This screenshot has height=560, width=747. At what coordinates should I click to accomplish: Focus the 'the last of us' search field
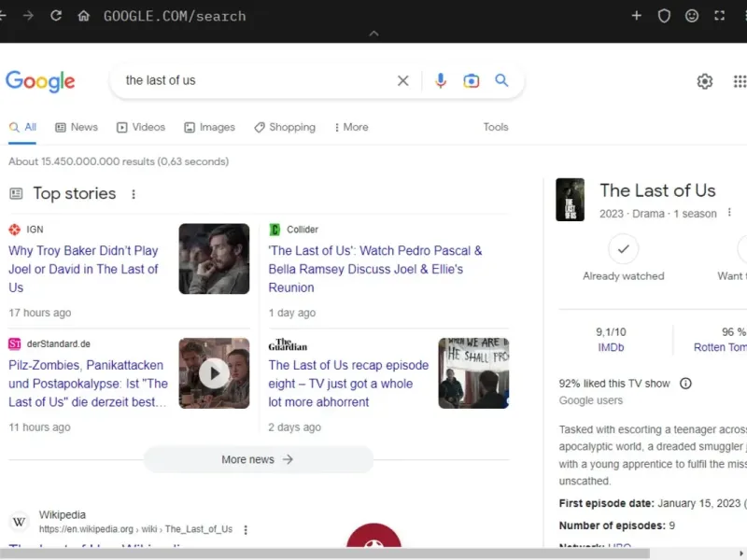(258, 80)
